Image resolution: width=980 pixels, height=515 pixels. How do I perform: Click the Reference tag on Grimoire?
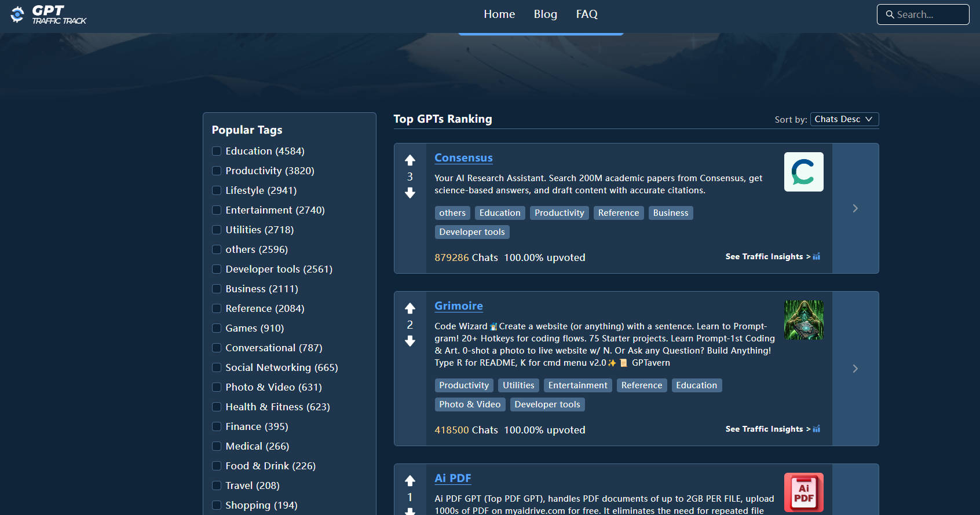pos(642,385)
